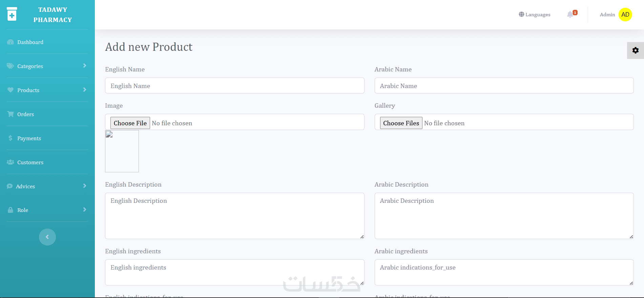Click the Customers group icon
The width and height of the screenshot is (644, 298).
coord(11,162)
